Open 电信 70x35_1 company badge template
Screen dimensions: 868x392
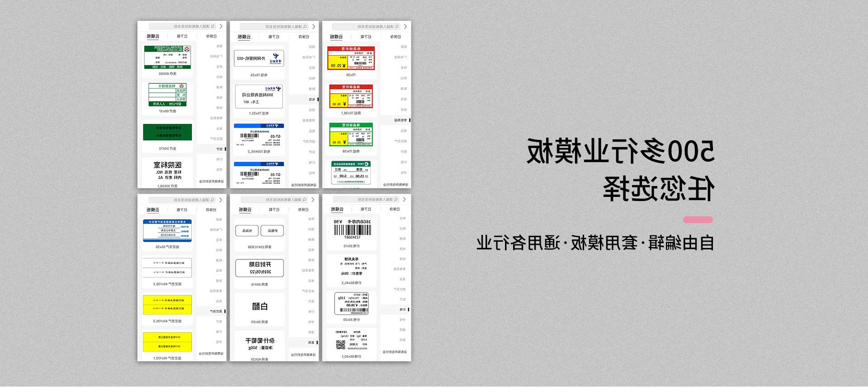(259, 100)
